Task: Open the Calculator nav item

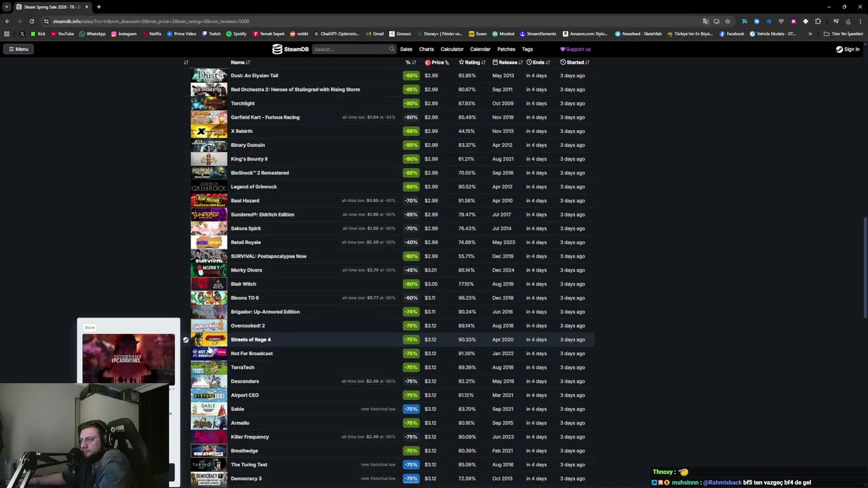Action: (452, 49)
